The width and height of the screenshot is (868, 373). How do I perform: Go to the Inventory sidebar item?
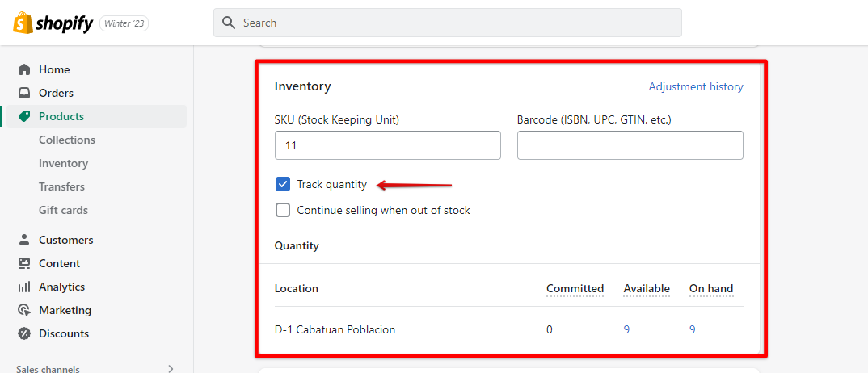point(63,163)
